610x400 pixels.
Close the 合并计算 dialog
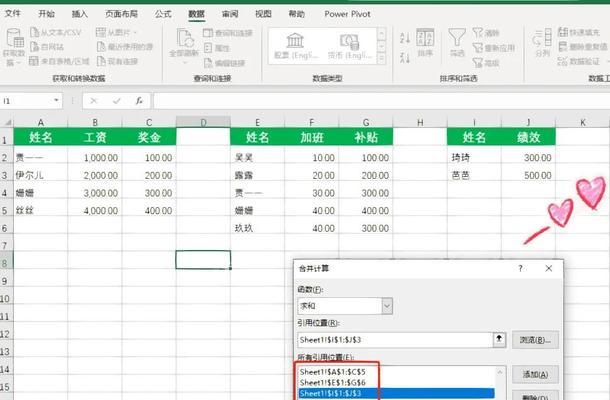click(549, 268)
